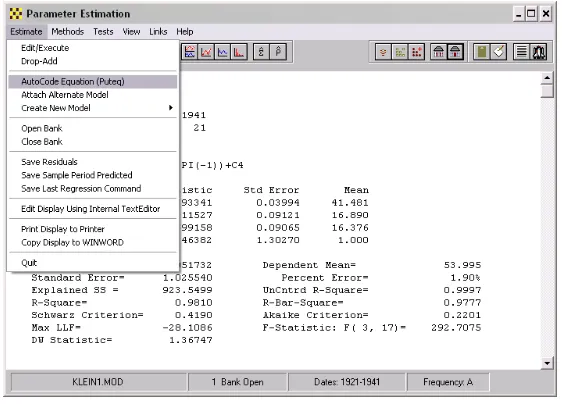Click the F-Statistic value 292.7075
The height and width of the screenshot is (404, 562).
coord(456,328)
